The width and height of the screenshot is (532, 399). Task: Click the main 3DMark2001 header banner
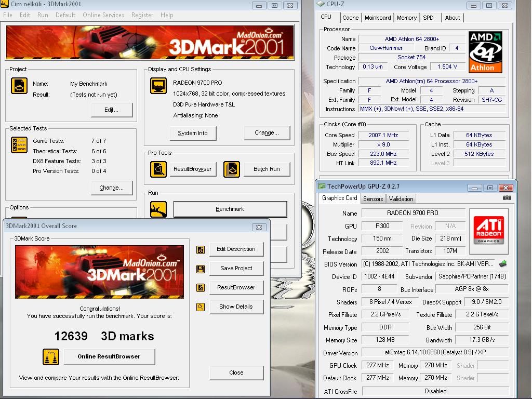(x=150, y=43)
